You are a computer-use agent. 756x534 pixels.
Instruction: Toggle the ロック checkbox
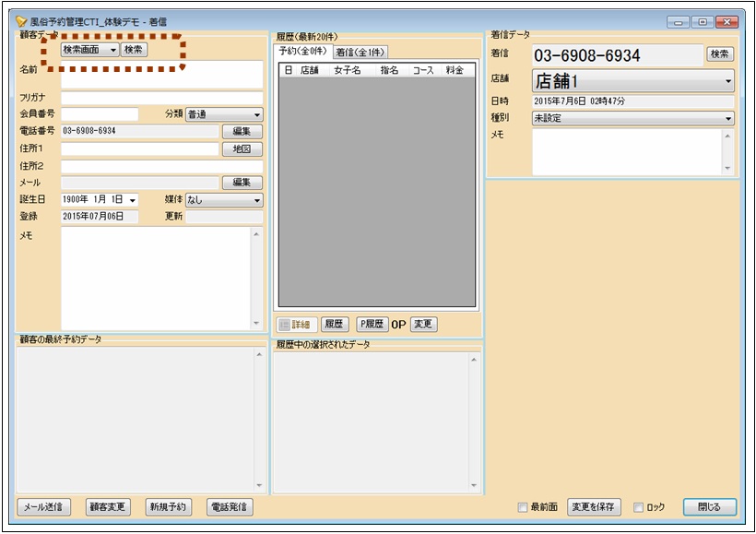(639, 507)
